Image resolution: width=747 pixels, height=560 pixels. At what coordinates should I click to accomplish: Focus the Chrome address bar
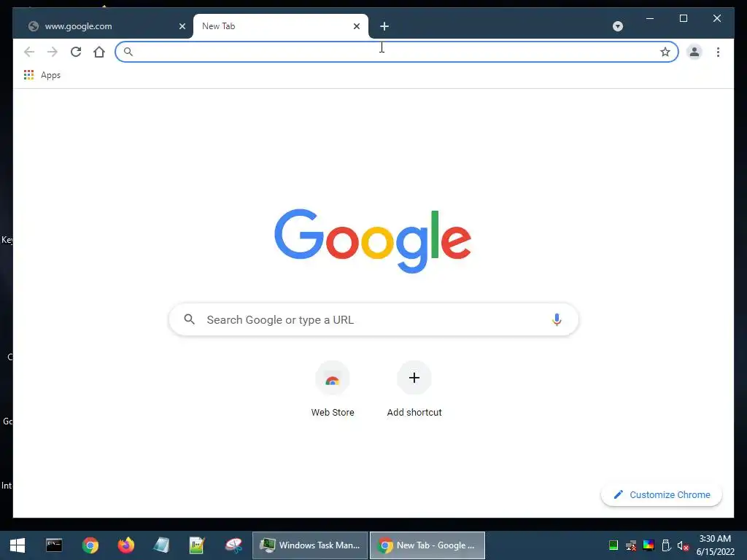[396, 52]
